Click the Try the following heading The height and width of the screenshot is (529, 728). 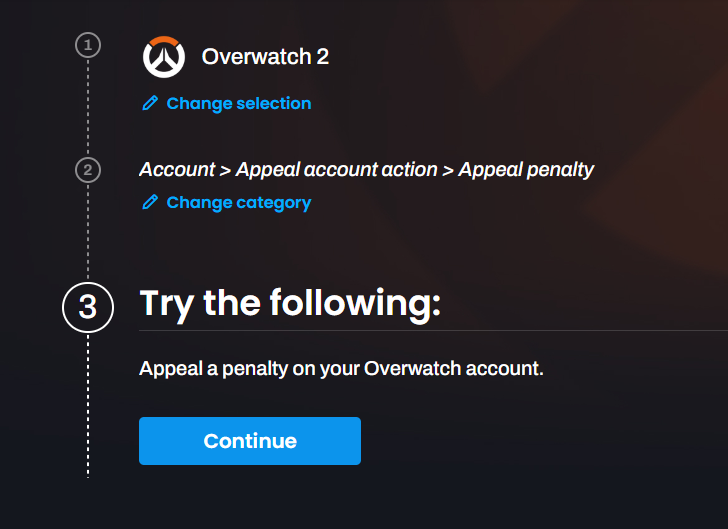tap(290, 304)
